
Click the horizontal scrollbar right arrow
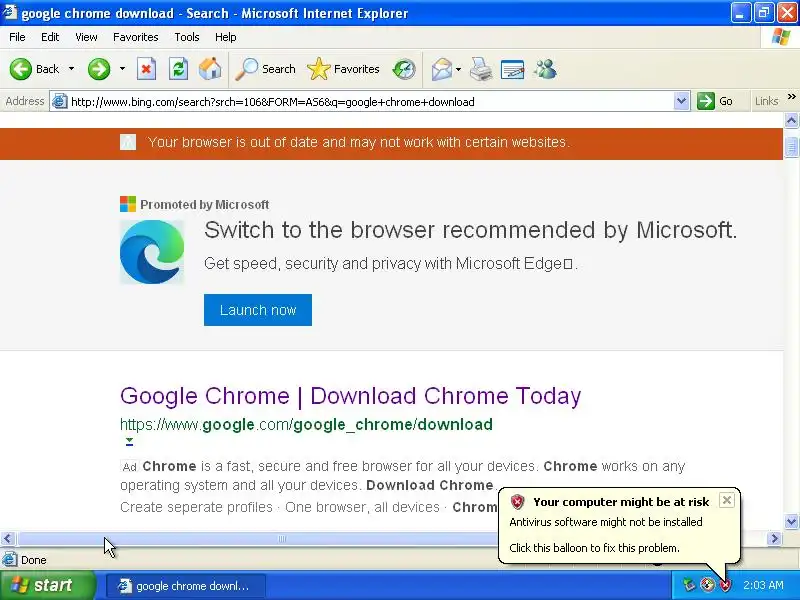(774, 538)
